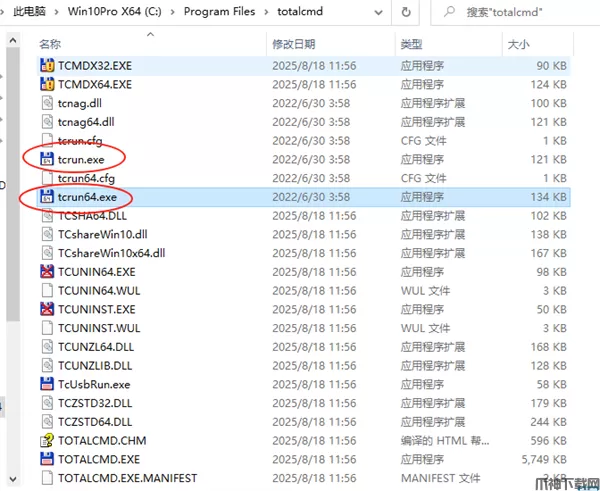
Task: Click the 5,749 KB size of TOTALCMD.EXE
Action: pyautogui.click(x=544, y=460)
